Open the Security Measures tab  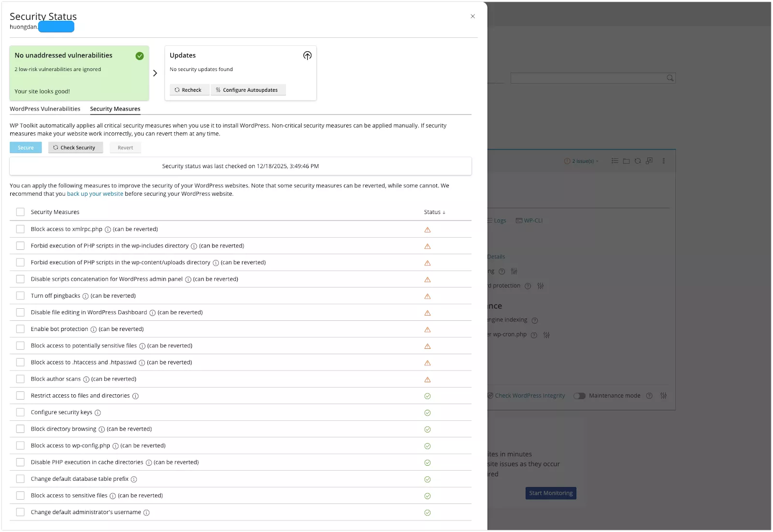click(115, 109)
